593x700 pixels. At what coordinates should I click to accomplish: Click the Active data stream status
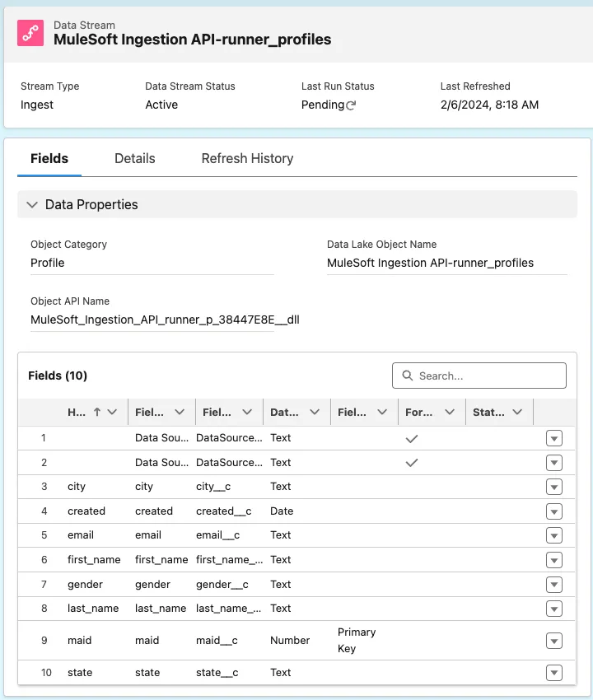click(161, 105)
